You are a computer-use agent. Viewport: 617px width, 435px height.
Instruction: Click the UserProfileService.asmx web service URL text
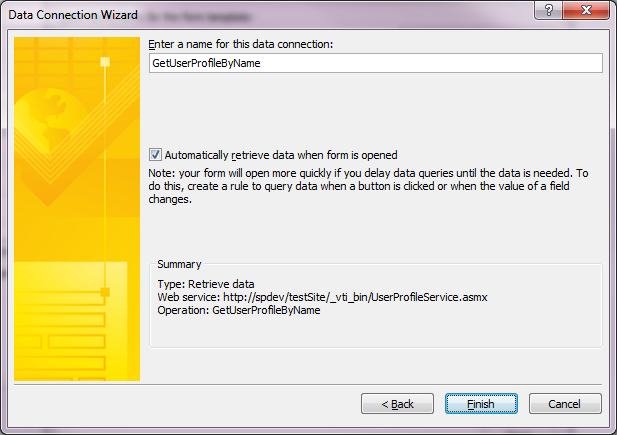pyautogui.click(x=355, y=297)
